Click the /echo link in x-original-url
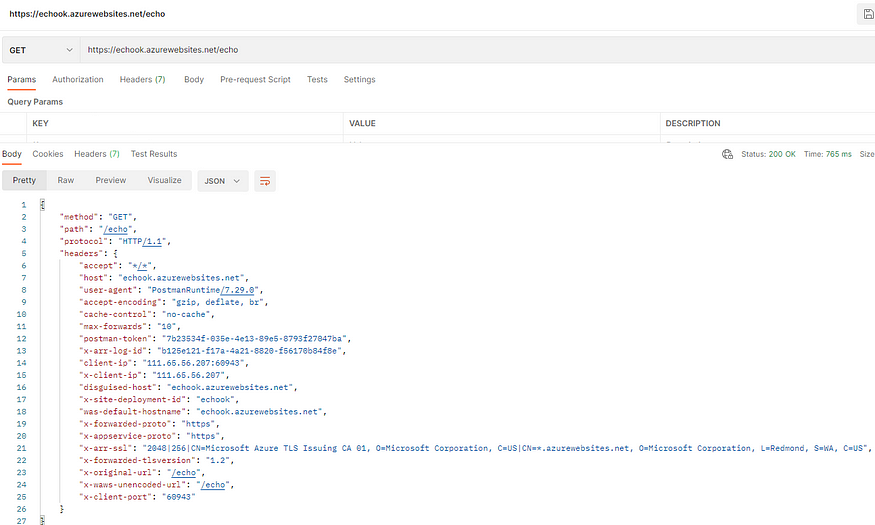 pos(184,473)
